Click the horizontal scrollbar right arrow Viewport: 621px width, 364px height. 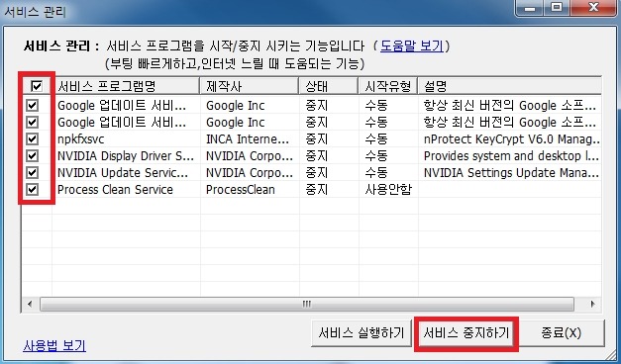click(x=592, y=304)
